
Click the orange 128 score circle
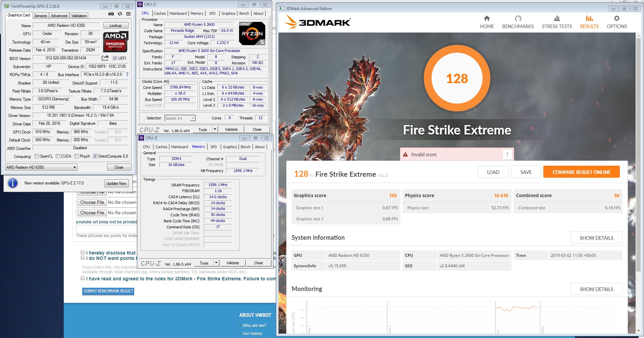click(x=457, y=78)
